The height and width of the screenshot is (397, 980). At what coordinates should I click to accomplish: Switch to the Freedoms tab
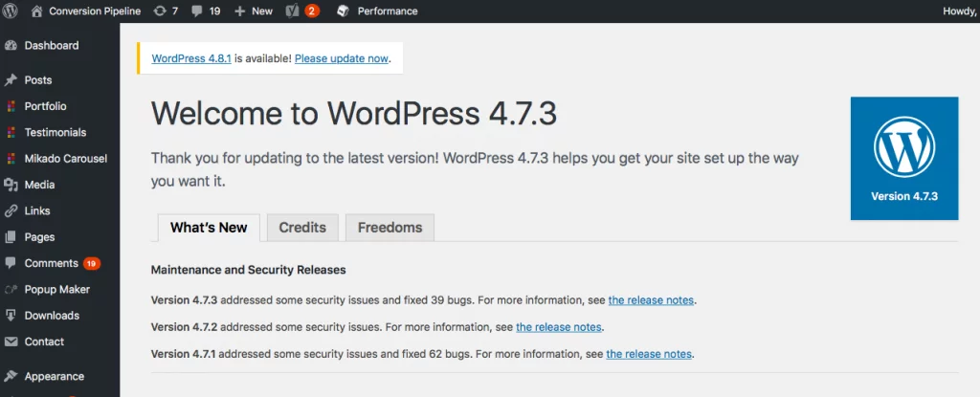click(x=390, y=228)
